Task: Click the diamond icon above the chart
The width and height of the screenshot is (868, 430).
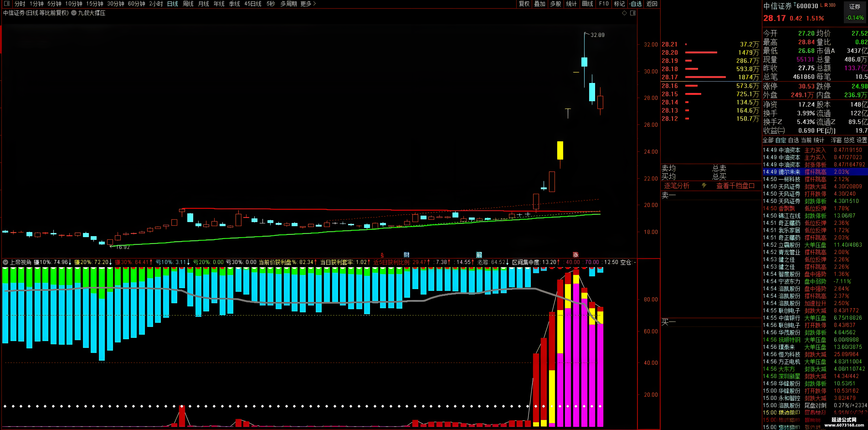Action: (x=624, y=13)
